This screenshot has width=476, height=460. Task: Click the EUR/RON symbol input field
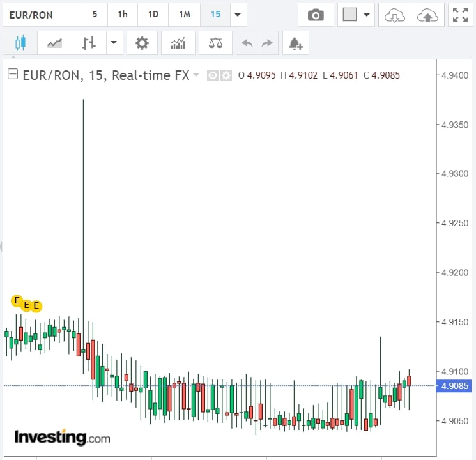point(42,14)
